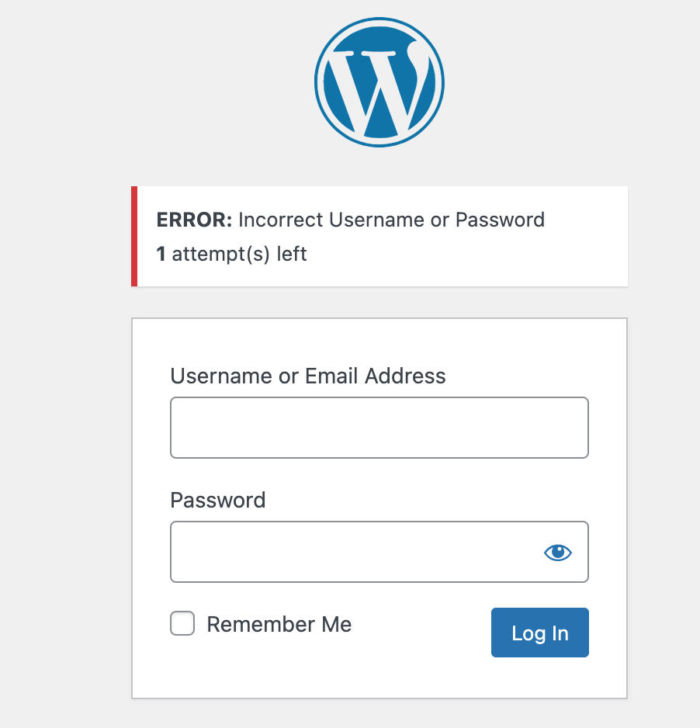The height and width of the screenshot is (728, 700).
Task: Click the word Address in the username label
Action: 405,376
